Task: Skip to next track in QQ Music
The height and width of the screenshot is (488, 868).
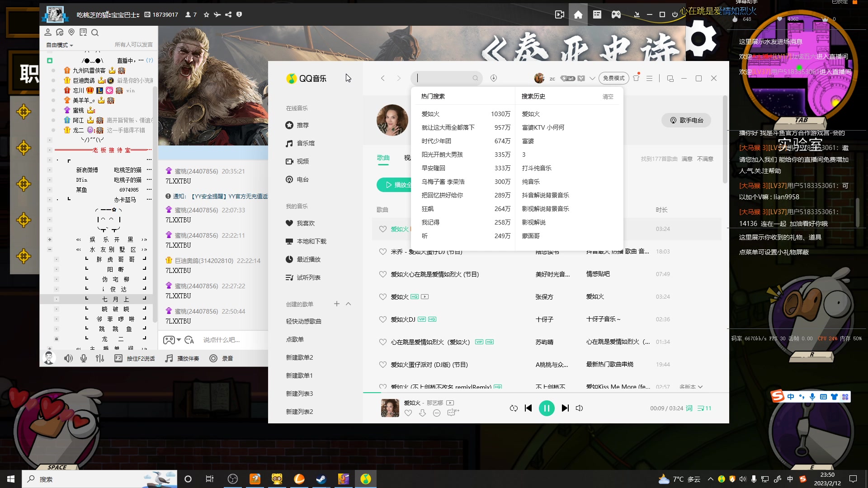Action: pyautogui.click(x=565, y=408)
